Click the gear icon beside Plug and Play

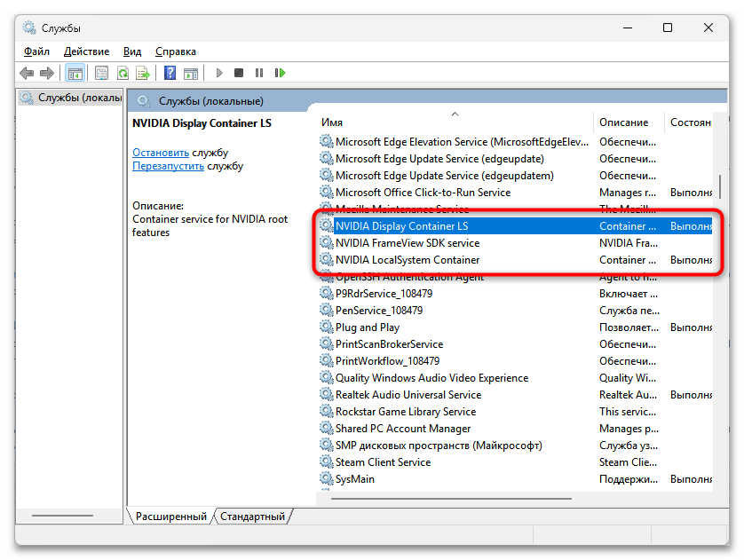click(327, 327)
